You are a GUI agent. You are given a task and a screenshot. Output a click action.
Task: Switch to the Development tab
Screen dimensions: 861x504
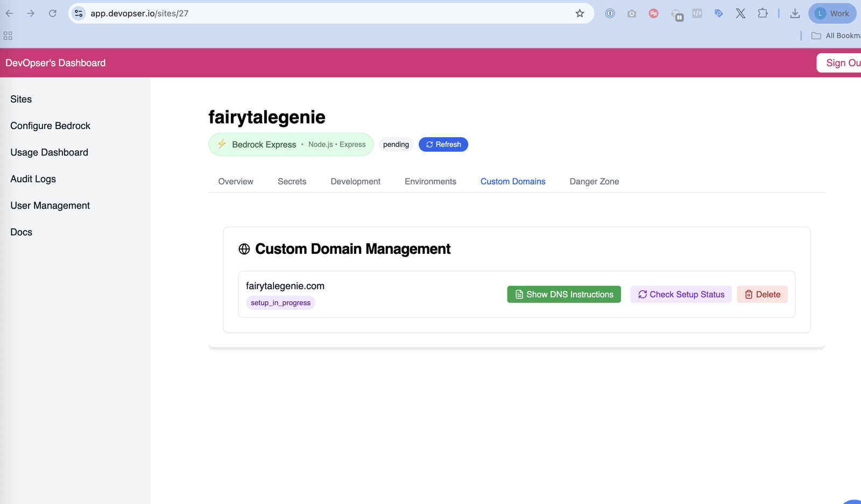(355, 181)
